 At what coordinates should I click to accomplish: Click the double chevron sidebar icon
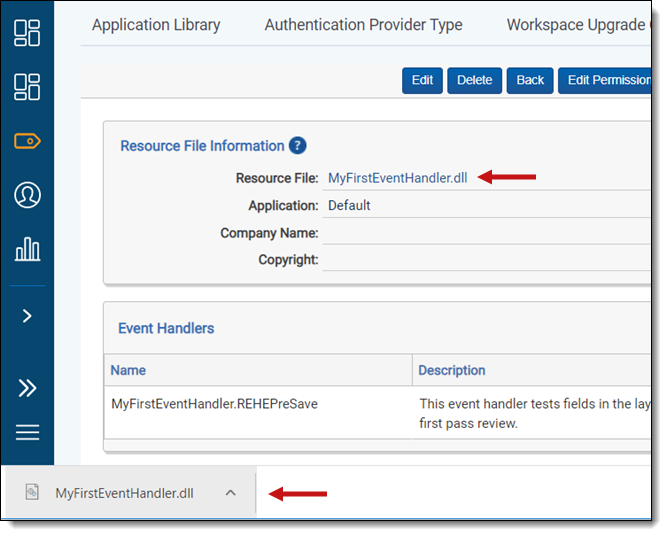point(27,388)
